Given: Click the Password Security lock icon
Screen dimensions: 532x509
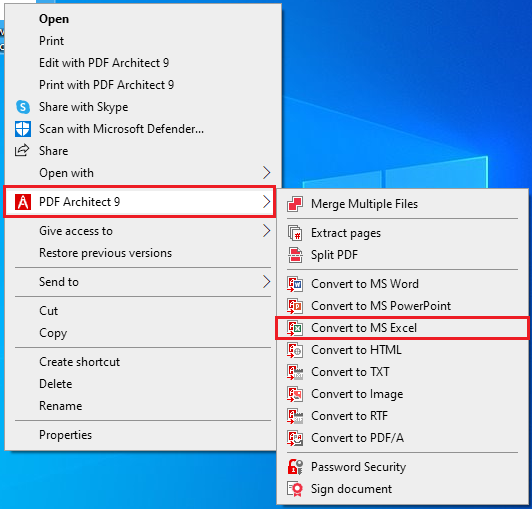Looking at the screenshot, I should tap(295, 467).
